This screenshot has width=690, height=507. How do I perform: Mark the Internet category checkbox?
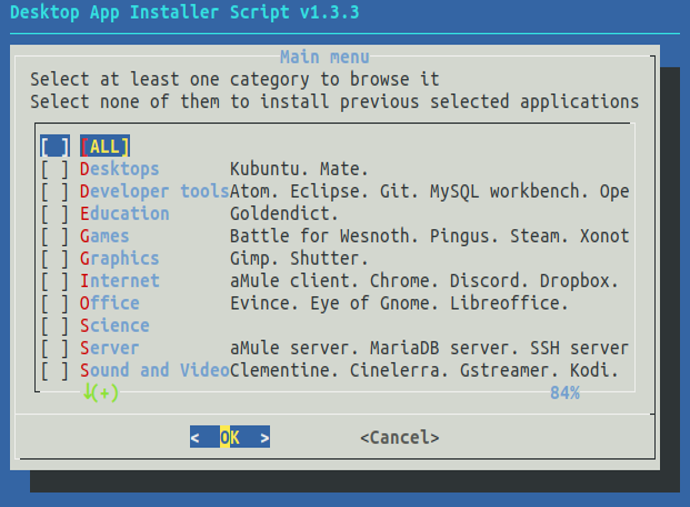[x=55, y=281]
